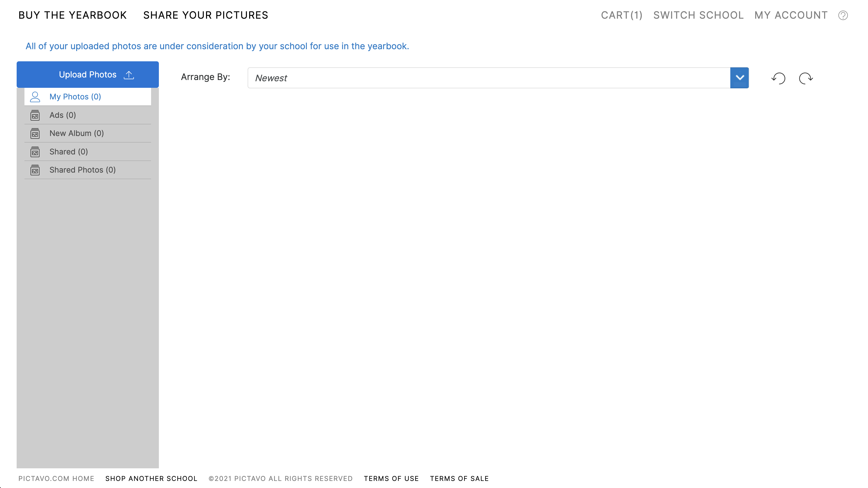Image resolution: width=868 pixels, height=488 pixels.
Task: Click the Shop Another School footer link
Action: coord(151,479)
